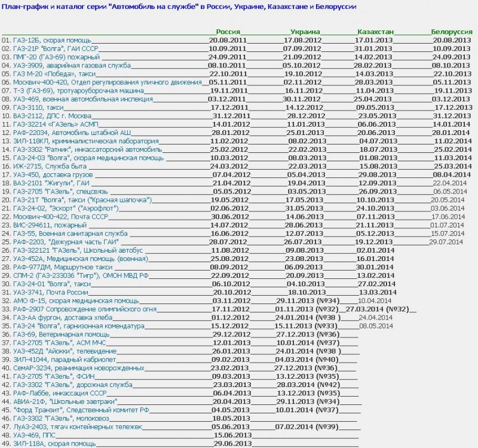The height and width of the screenshot is (448, 478).
Task: Open ВИС-294611, пожарный link
Action: click(50, 225)
